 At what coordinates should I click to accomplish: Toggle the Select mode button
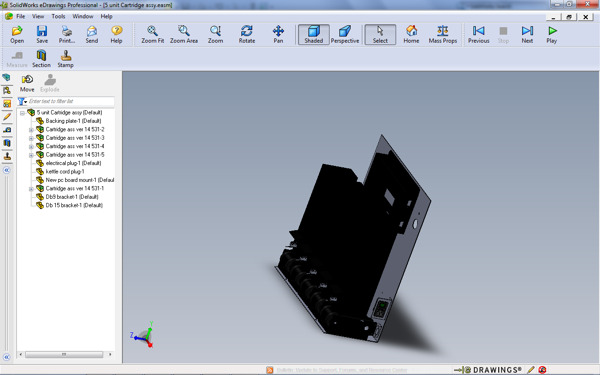pos(380,34)
